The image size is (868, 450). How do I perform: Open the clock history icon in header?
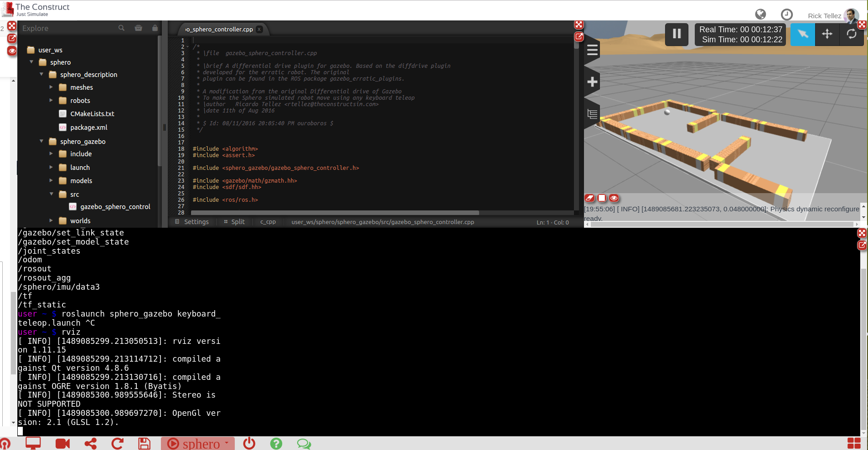pyautogui.click(x=787, y=15)
